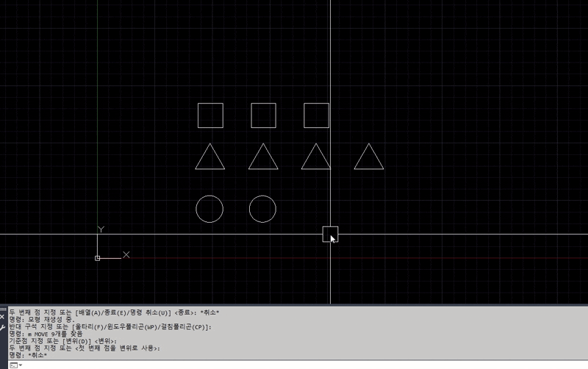The image size is (588, 369).
Task: Open command line customize wrench menu
Action: click(2, 328)
